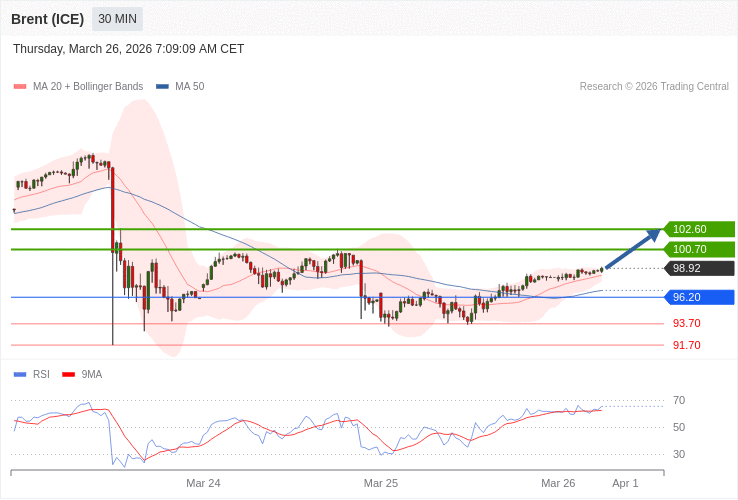
Task: Click the Apr 1 date axis label
Action: (x=625, y=483)
